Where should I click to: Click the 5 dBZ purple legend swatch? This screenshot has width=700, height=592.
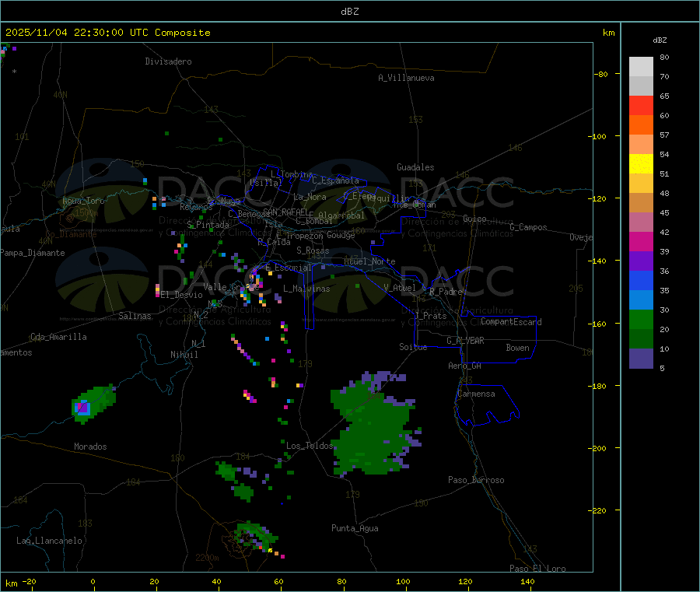[x=641, y=359]
